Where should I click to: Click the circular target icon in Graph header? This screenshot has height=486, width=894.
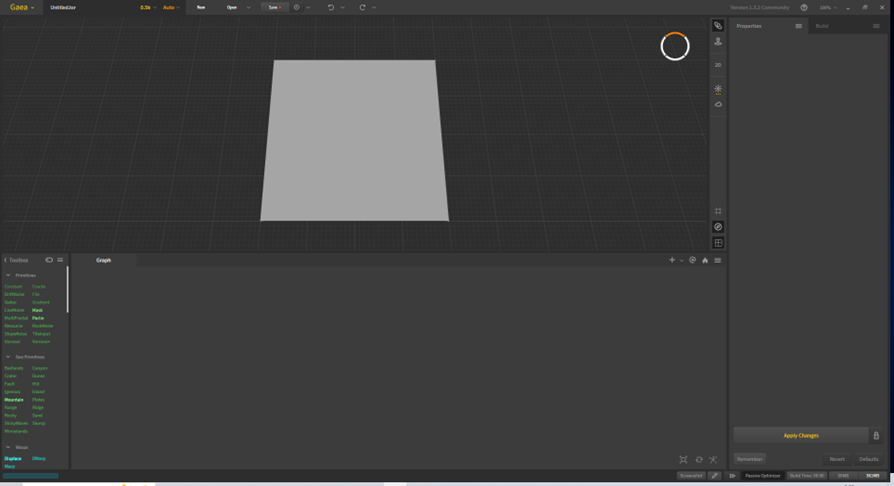tap(692, 260)
